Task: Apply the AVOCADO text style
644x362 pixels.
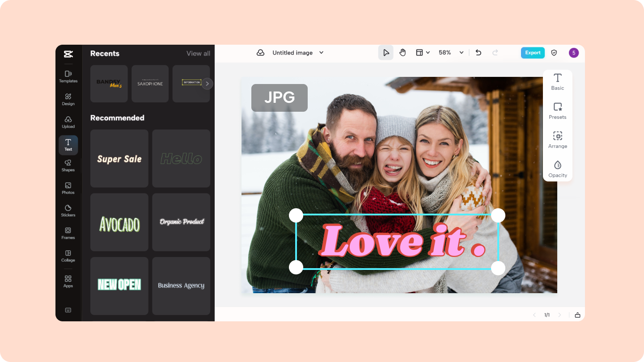Action: tap(119, 222)
